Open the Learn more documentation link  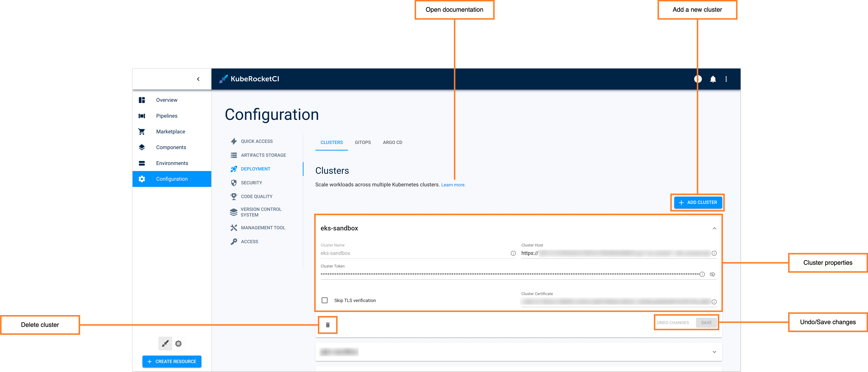[x=453, y=185]
